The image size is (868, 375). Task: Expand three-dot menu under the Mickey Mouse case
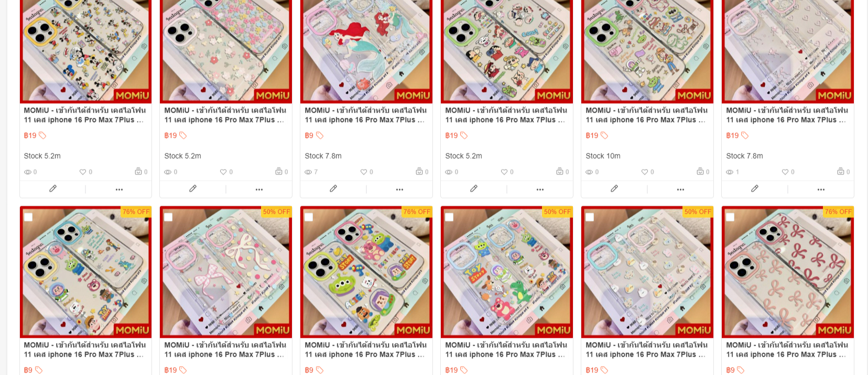click(119, 189)
